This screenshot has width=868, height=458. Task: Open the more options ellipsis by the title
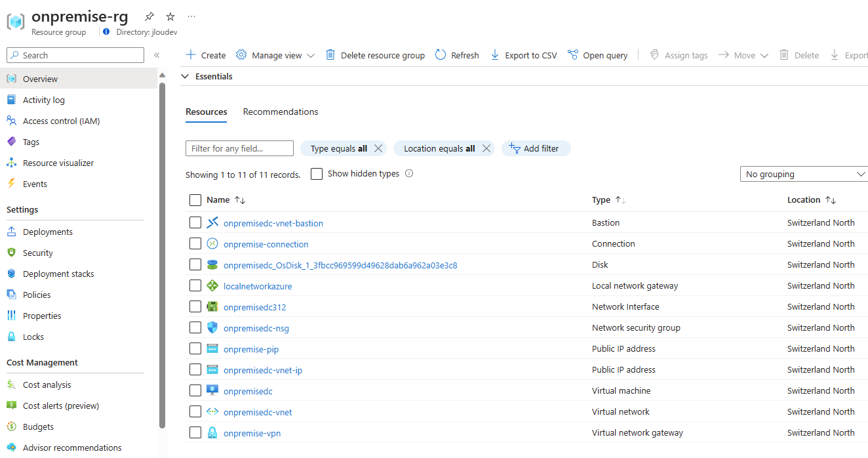(x=191, y=16)
